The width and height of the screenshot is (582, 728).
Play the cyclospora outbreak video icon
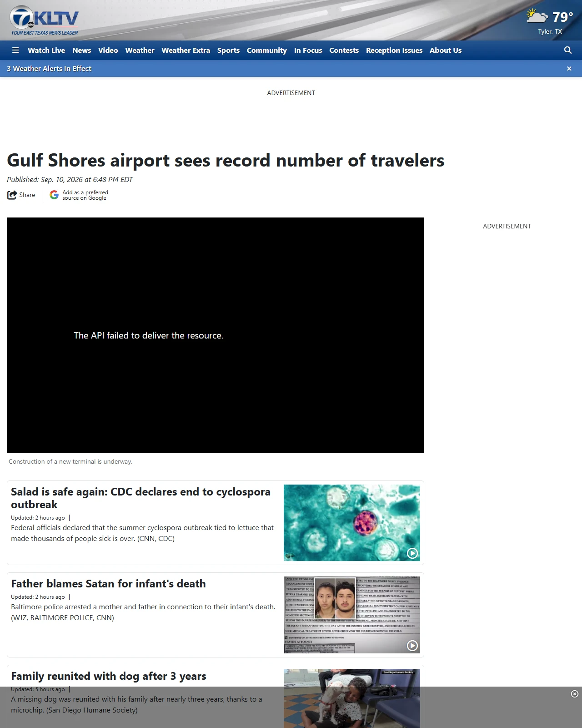(x=412, y=553)
